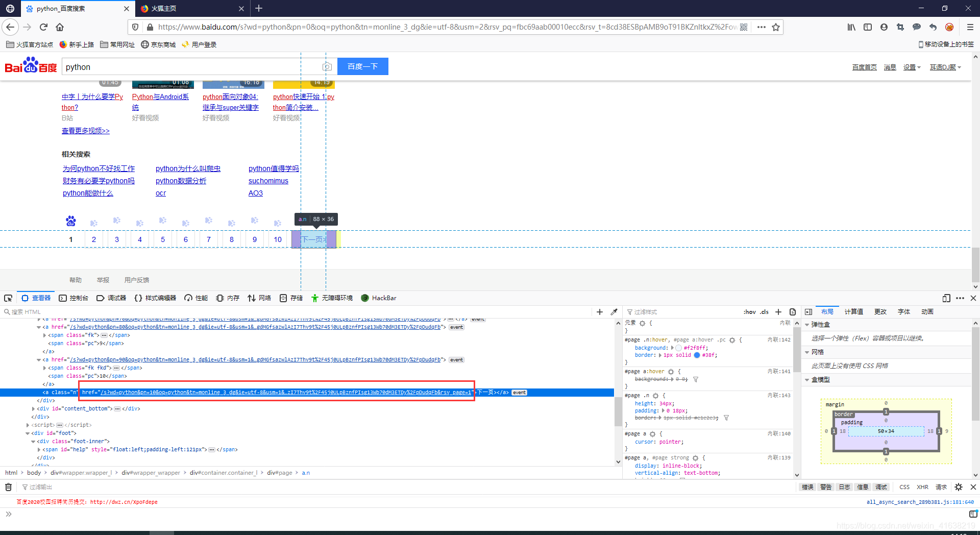Clear the web console with trash icon
Image resolution: width=980 pixels, height=535 pixels.
[8, 487]
